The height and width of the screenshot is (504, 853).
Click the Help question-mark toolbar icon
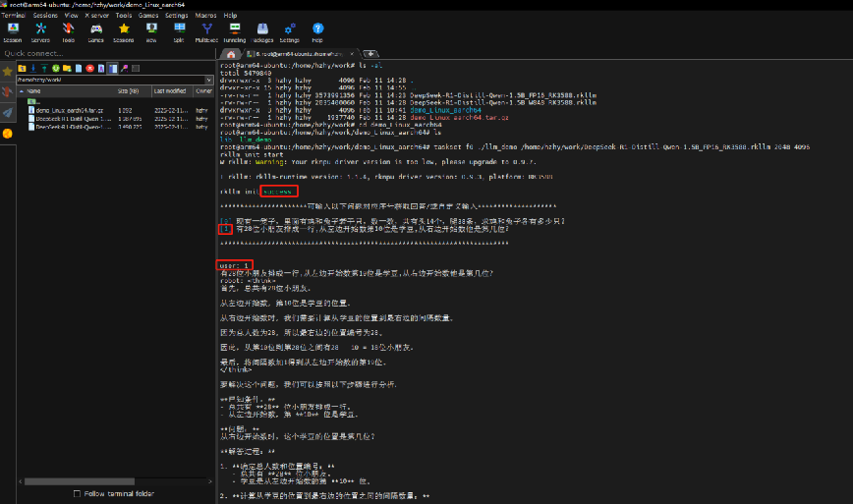(x=317, y=32)
